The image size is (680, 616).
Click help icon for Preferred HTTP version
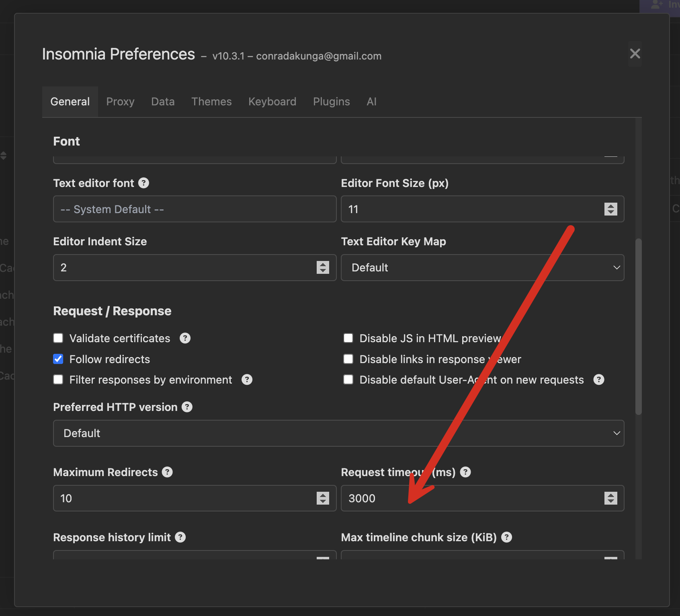187,407
